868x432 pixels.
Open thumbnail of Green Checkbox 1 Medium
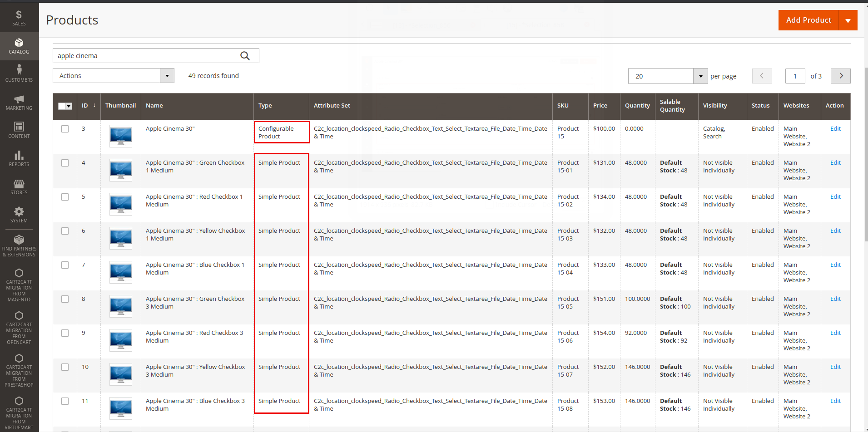point(121,170)
